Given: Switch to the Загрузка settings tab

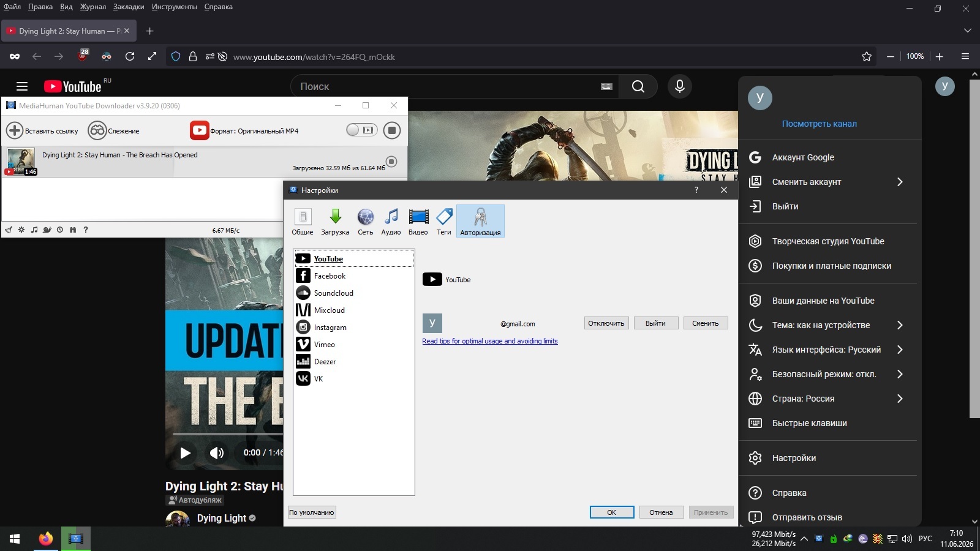Looking at the screenshot, I should pyautogui.click(x=335, y=221).
